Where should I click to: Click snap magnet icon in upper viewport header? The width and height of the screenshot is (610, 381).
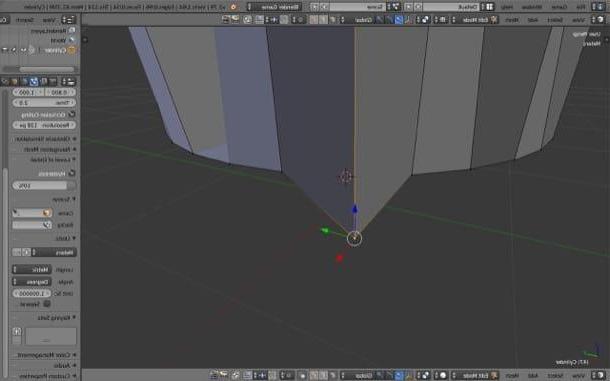click(284, 19)
